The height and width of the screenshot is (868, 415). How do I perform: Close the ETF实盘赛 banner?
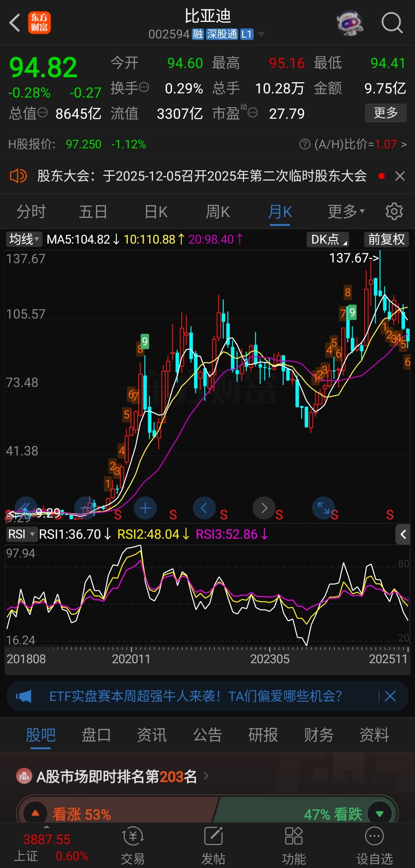pos(390,696)
